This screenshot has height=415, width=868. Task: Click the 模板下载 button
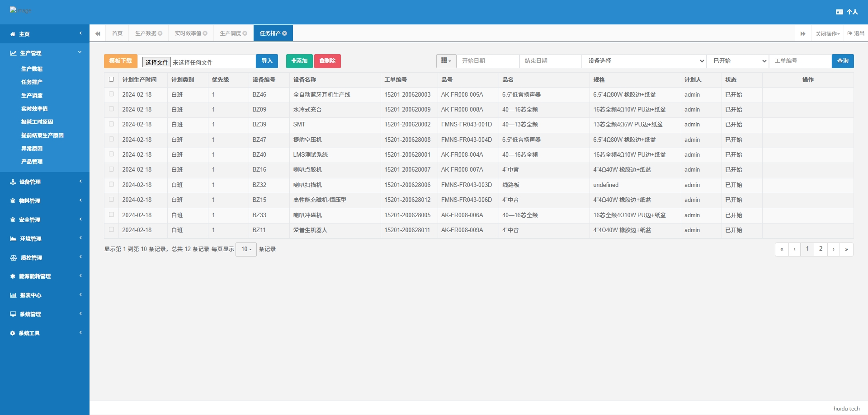pyautogui.click(x=121, y=61)
